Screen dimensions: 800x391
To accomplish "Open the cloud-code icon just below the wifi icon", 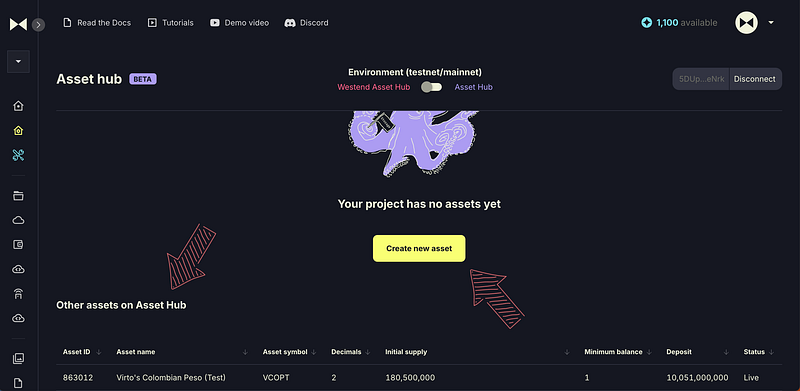I will [x=18, y=318].
